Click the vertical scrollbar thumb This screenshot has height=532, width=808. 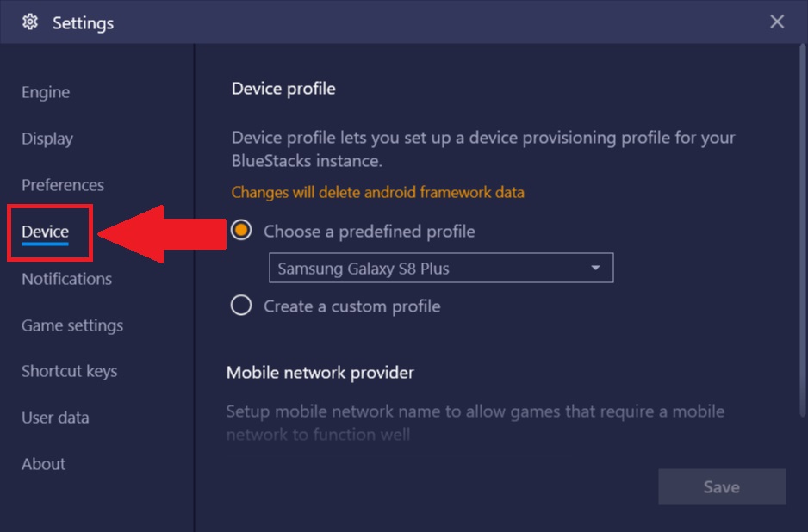[802, 230]
